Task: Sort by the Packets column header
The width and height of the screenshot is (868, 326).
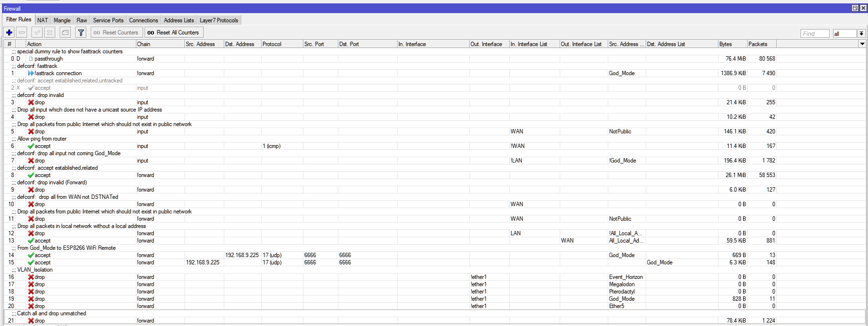Action: (x=762, y=44)
